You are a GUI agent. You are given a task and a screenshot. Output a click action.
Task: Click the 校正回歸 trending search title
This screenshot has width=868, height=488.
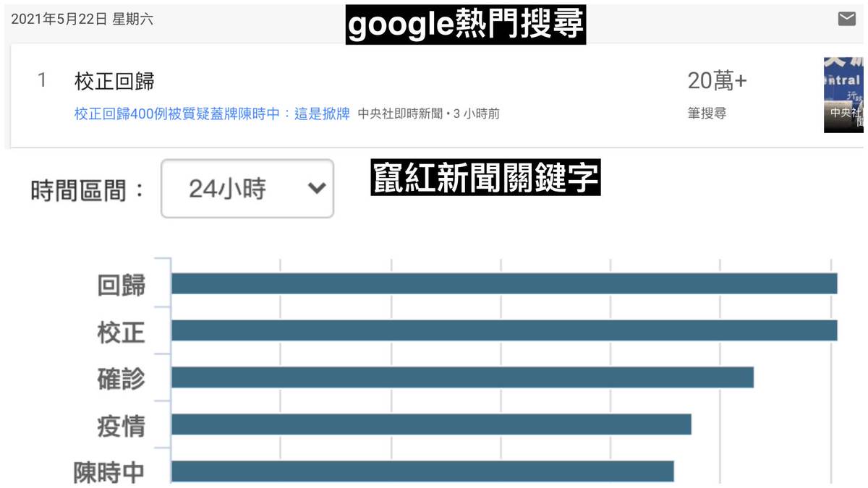tap(114, 81)
